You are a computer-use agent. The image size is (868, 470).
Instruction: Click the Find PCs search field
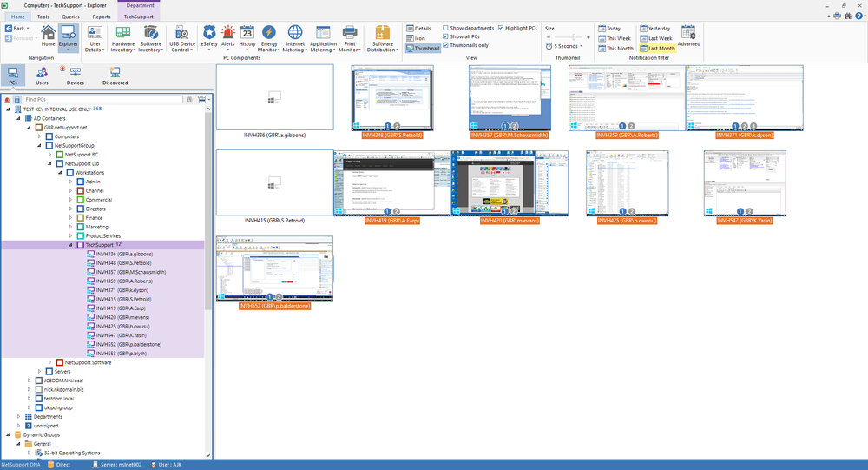coord(102,99)
